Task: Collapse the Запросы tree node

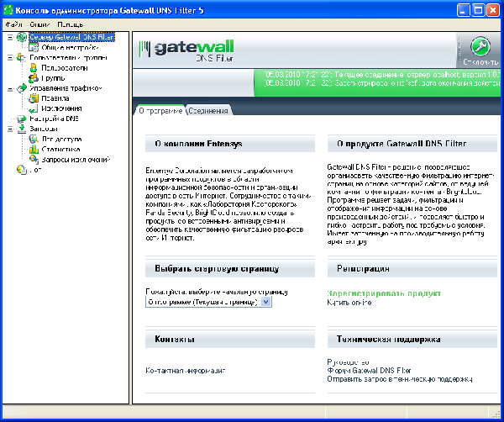Action: 10,129
